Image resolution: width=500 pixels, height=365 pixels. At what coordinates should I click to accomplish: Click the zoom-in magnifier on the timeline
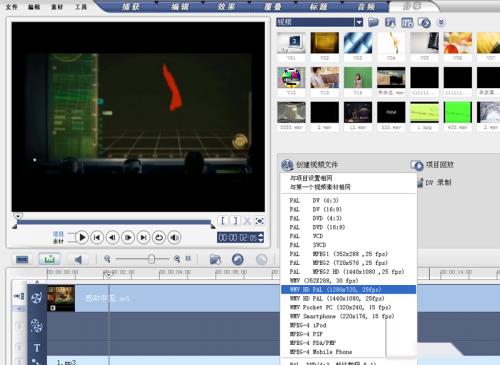[177, 259]
